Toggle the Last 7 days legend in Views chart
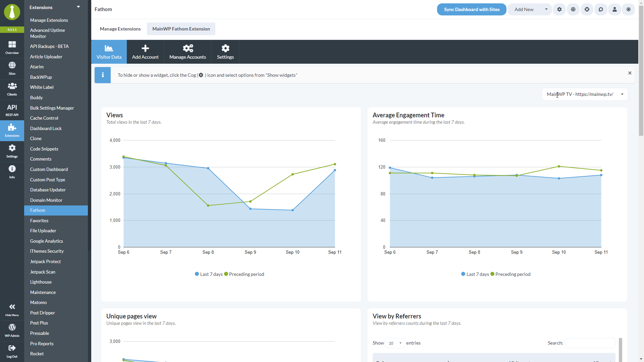Screen dimensions: 644x362 [x=209, y=274]
